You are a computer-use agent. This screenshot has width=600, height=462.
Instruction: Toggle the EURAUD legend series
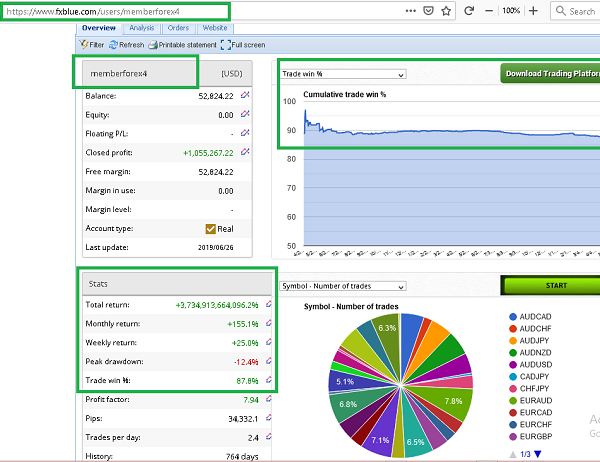point(514,401)
